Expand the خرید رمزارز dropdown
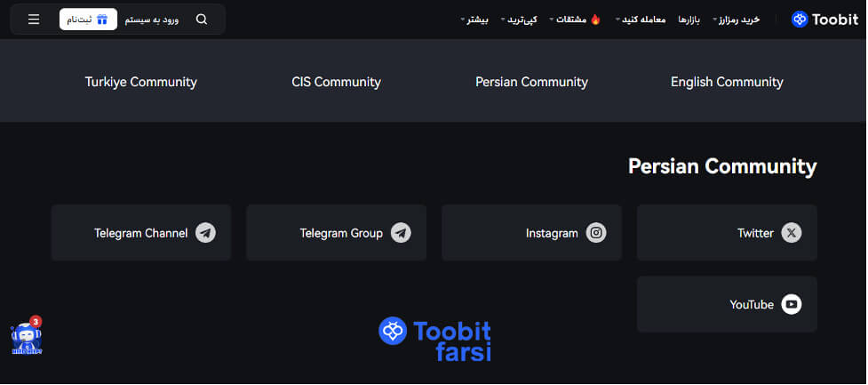This screenshot has width=868, height=385. [x=737, y=20]
